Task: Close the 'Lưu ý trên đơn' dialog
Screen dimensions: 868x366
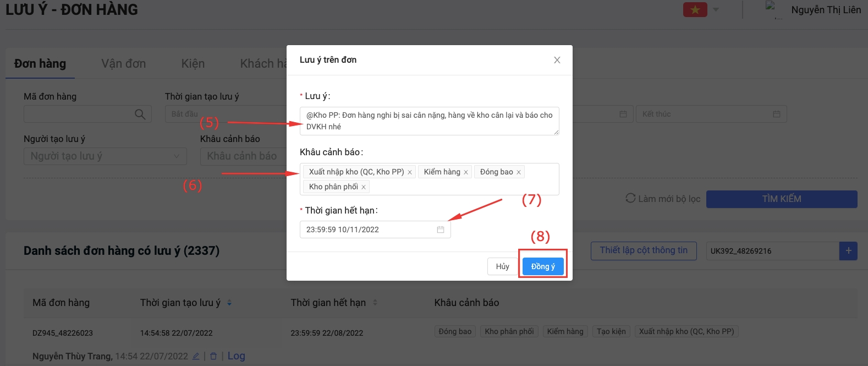Action: [557, 60]
